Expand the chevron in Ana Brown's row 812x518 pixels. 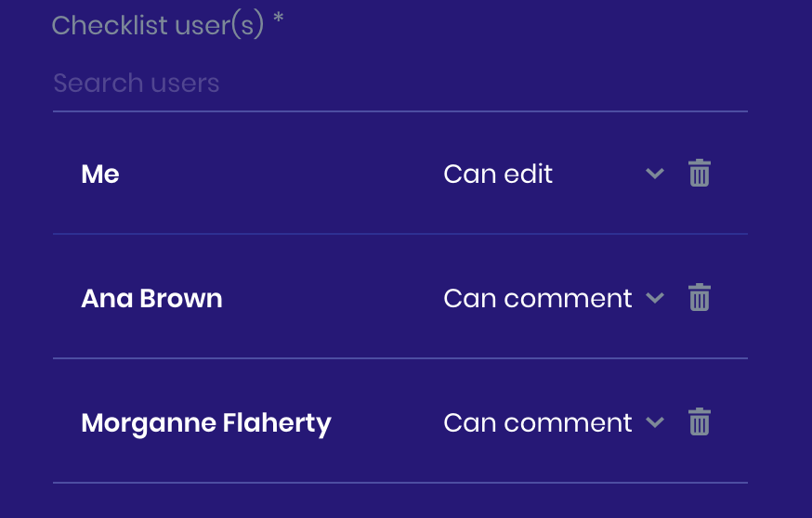coord(655,298)
